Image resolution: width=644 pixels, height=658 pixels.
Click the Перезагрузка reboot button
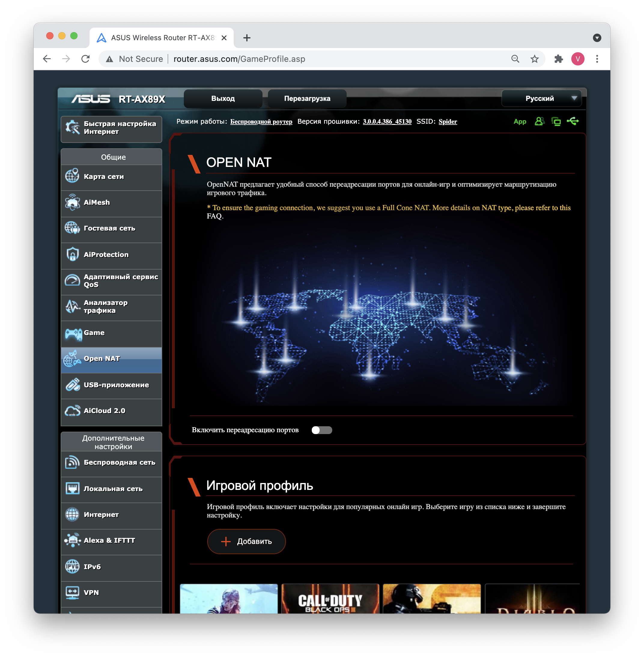(x=307, y=98)
